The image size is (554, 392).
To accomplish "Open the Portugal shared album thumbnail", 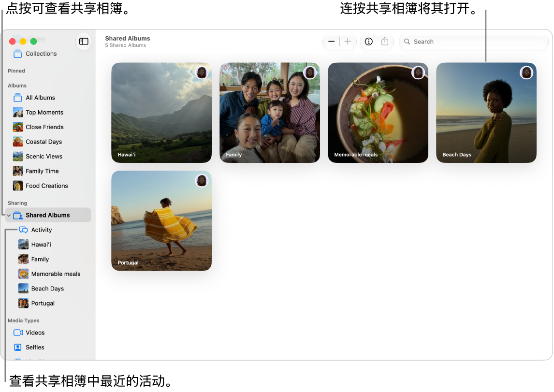I will [161, 221].
